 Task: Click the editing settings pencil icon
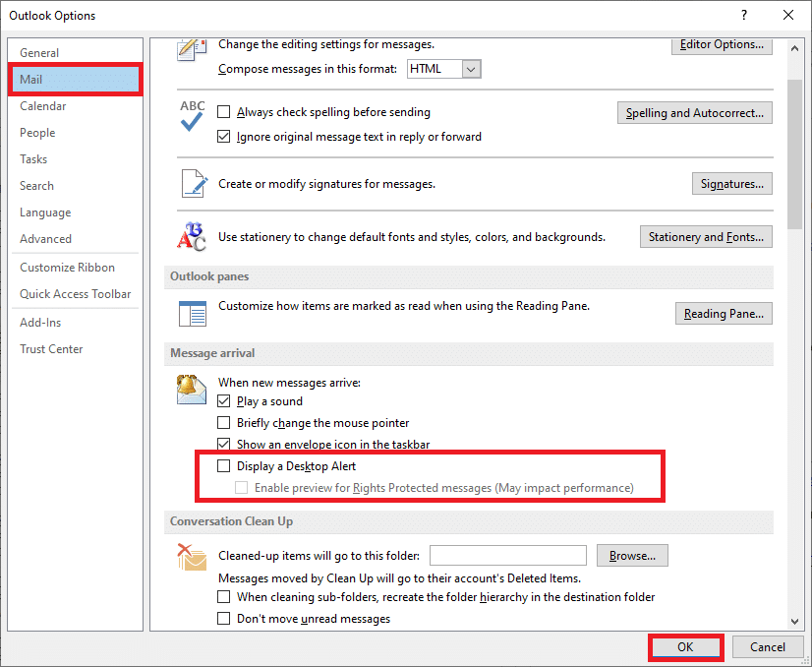(x=192, y=50)
